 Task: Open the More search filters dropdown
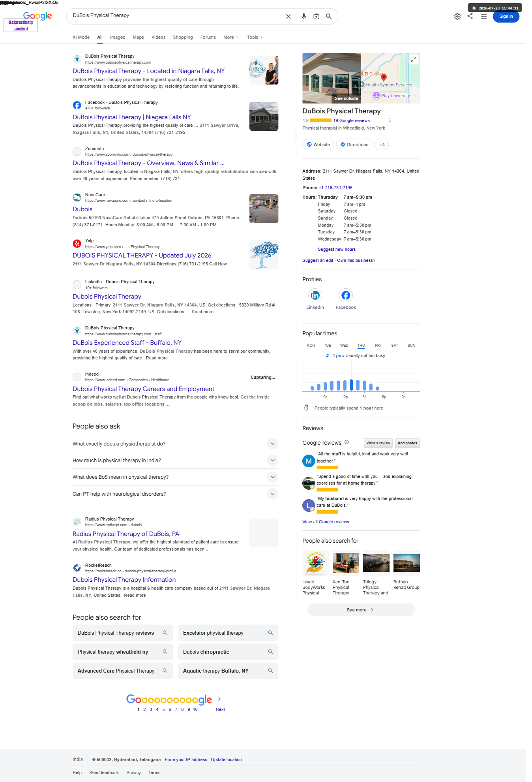(231, 37)
